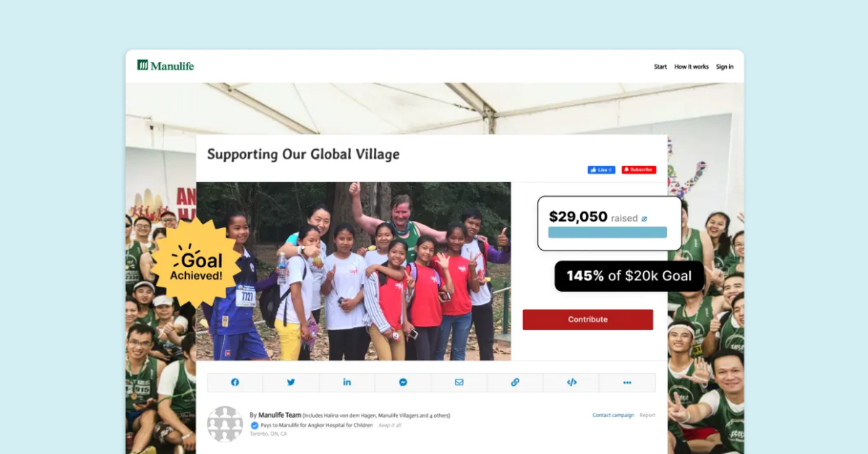Viewport: 868px width, 454px height.
Task: Share through Messenger icon
Action: point(403,382)
